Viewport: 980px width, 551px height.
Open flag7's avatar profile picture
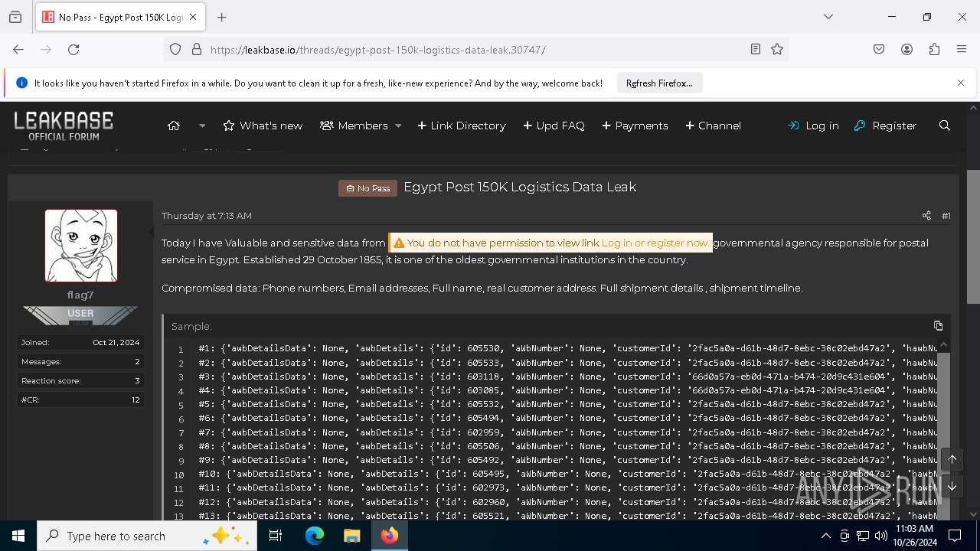point(81,246)
